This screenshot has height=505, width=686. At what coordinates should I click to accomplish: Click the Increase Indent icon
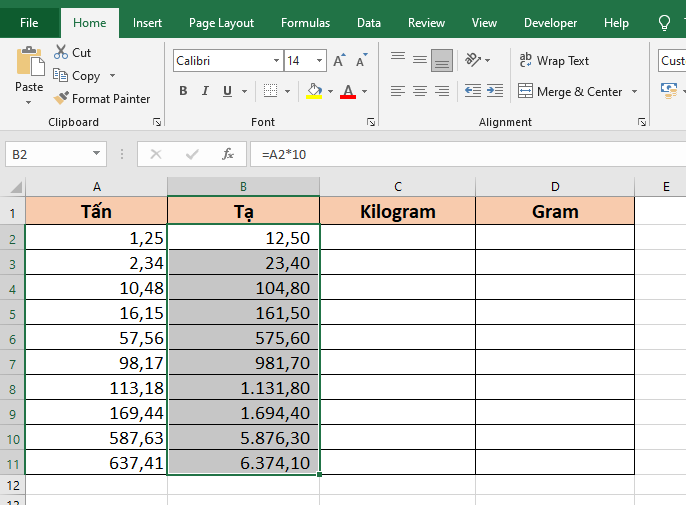tap(494, 91)
